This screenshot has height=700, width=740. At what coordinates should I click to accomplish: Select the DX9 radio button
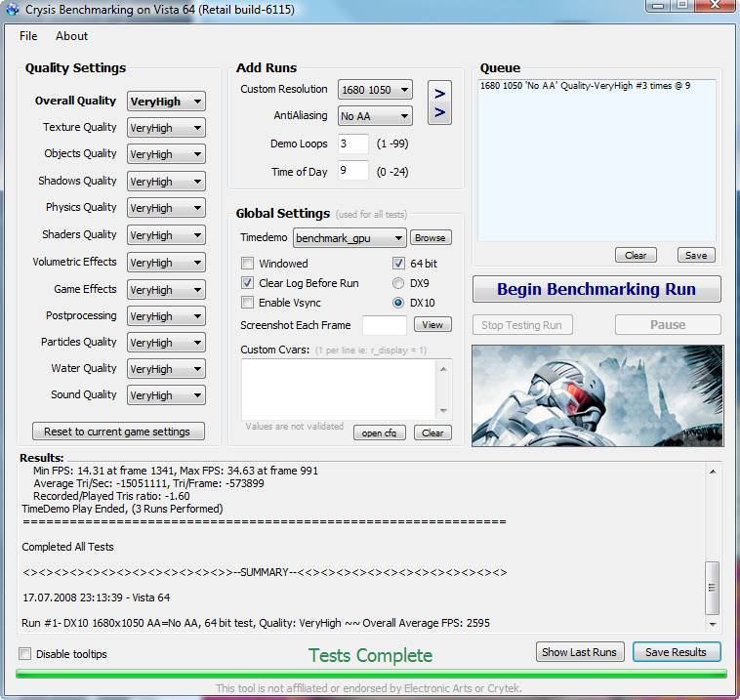click(x=398, y=283)
